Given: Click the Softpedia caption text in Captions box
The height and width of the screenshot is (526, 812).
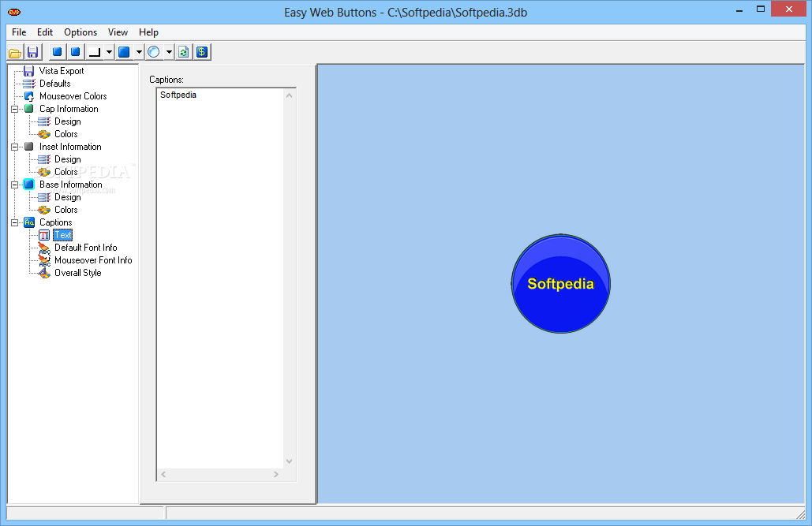Looking at the screenshot, I should tap(178, 95).
